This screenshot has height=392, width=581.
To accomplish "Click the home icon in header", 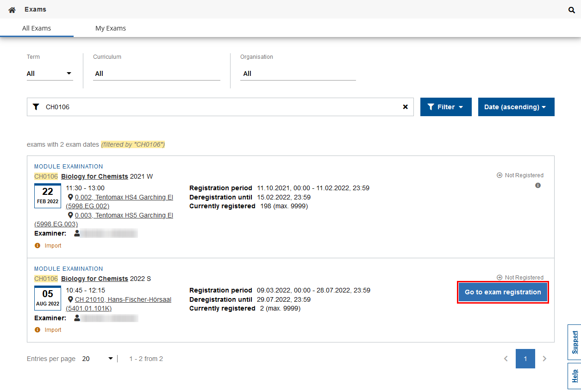I will [x=12, y=10].
